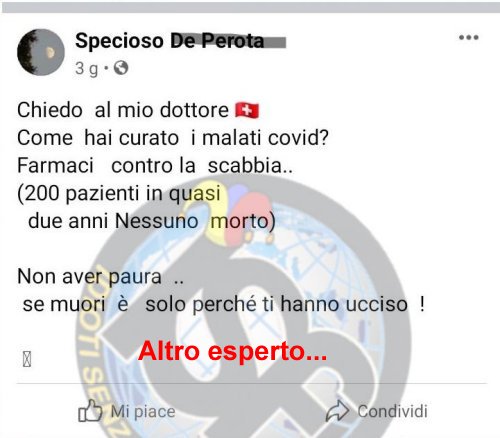The image size is (500, 438).
Task: Click the sentence 'se muori è solo perché...'
Action: point(224,304)
